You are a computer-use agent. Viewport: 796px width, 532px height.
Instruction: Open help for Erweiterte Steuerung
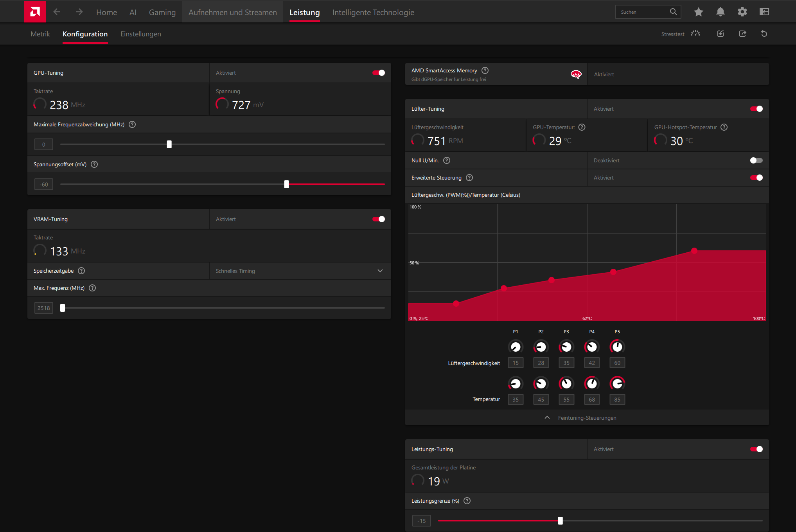tap(469, 178)
